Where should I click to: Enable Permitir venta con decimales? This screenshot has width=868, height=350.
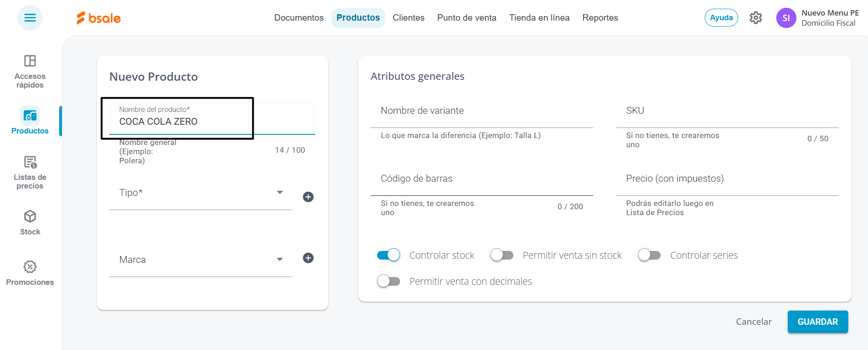point(389,281)
